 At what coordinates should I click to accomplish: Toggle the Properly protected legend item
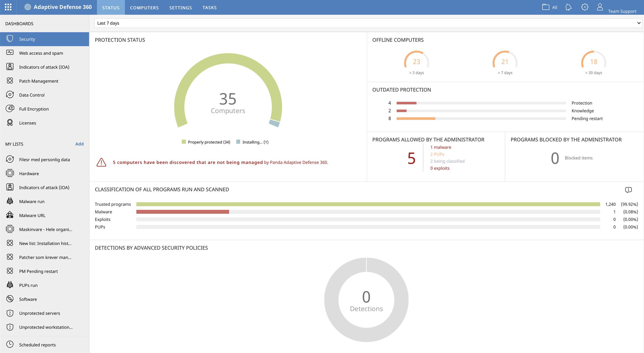pos(206,142)
